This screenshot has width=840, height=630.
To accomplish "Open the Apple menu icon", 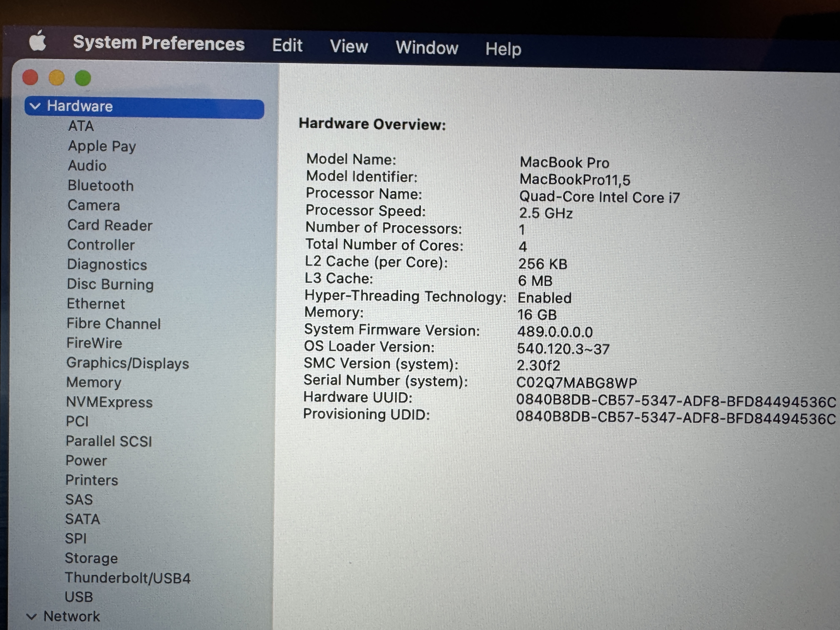I will [x=37, y=41].
